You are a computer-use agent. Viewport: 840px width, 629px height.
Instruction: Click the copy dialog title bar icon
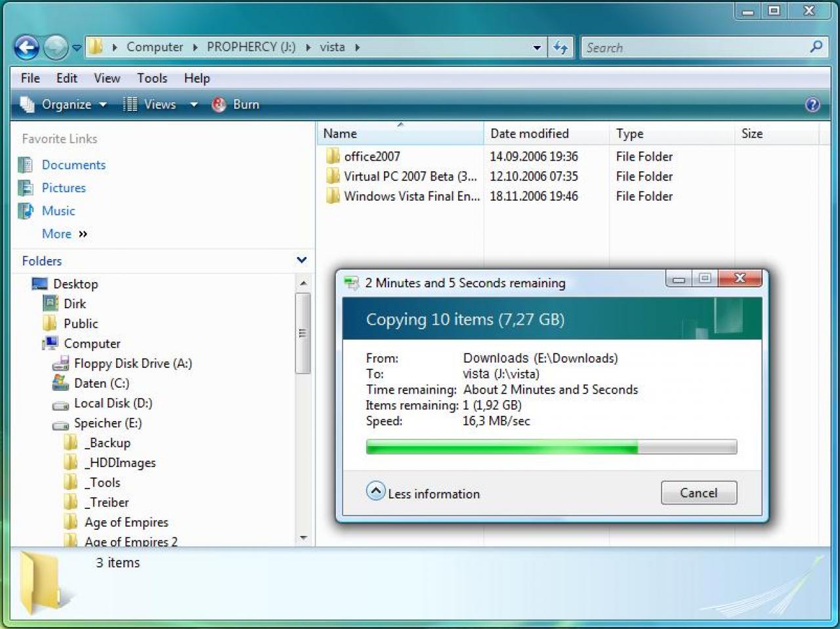(352, 283)
